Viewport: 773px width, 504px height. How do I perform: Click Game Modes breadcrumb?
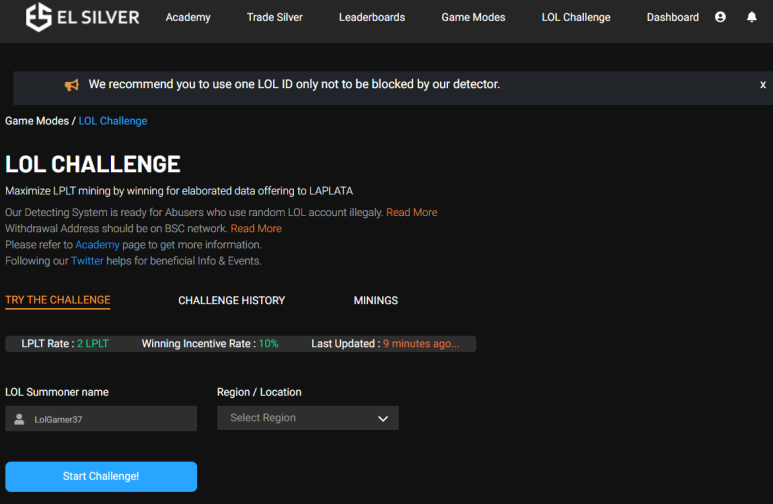[37, 121]
